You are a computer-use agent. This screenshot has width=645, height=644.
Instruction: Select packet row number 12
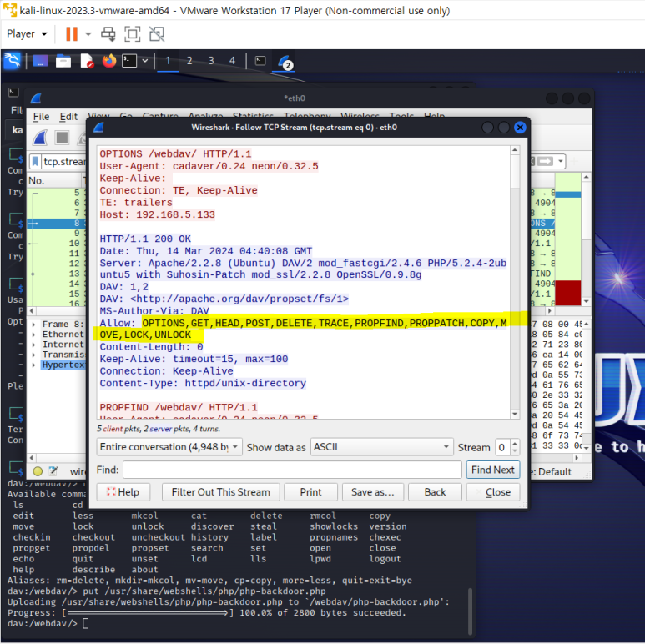(x=57, y=264)
